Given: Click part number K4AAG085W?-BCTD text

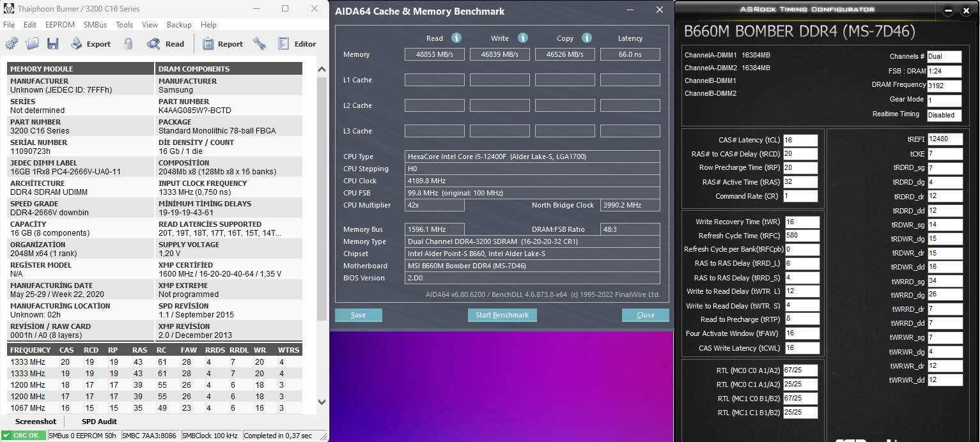Looking at the screenshot, I should point(195,111).
